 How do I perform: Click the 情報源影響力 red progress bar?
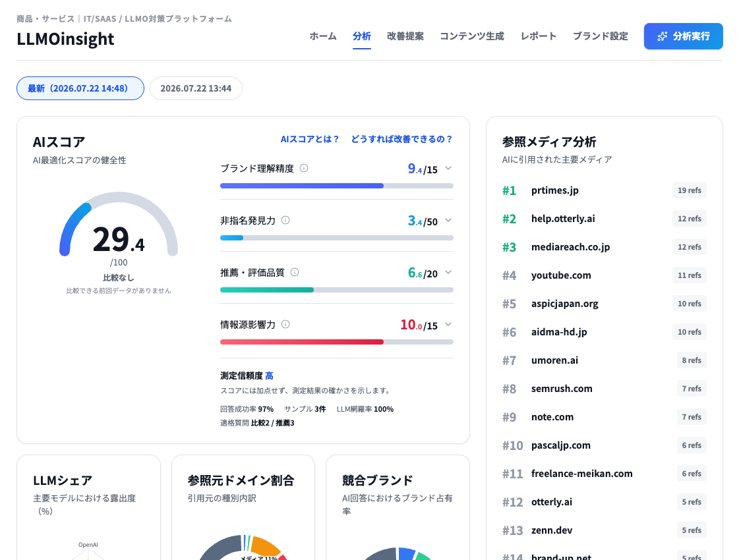pyautogui.click(x=336, y=342)
